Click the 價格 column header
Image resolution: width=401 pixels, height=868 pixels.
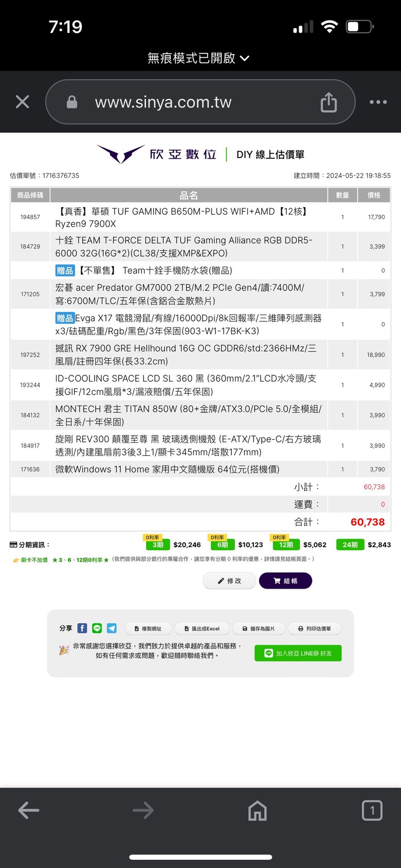(x=374, y=195)
